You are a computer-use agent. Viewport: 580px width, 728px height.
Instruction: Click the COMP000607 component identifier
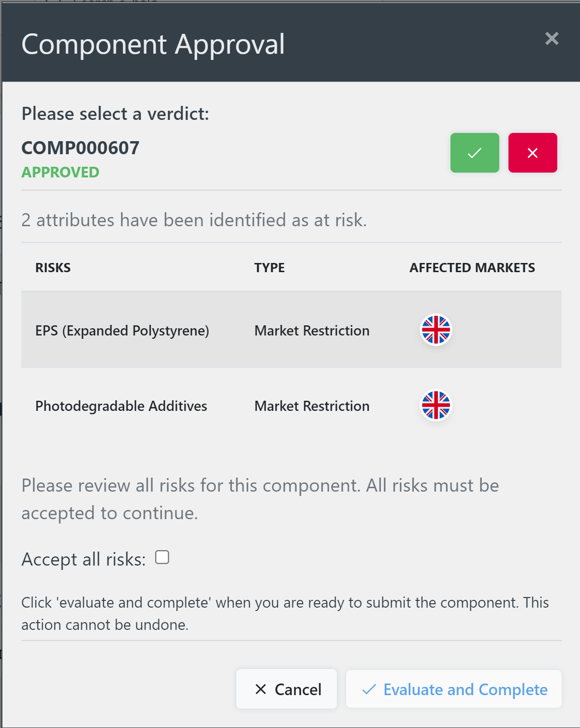[x=80, y=147]
